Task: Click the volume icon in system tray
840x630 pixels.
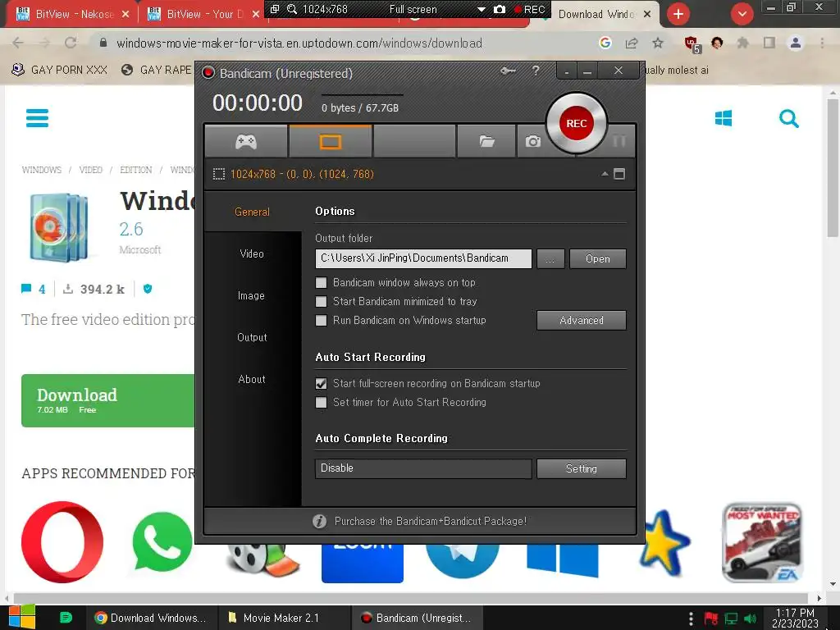Action: pos(750,619)
